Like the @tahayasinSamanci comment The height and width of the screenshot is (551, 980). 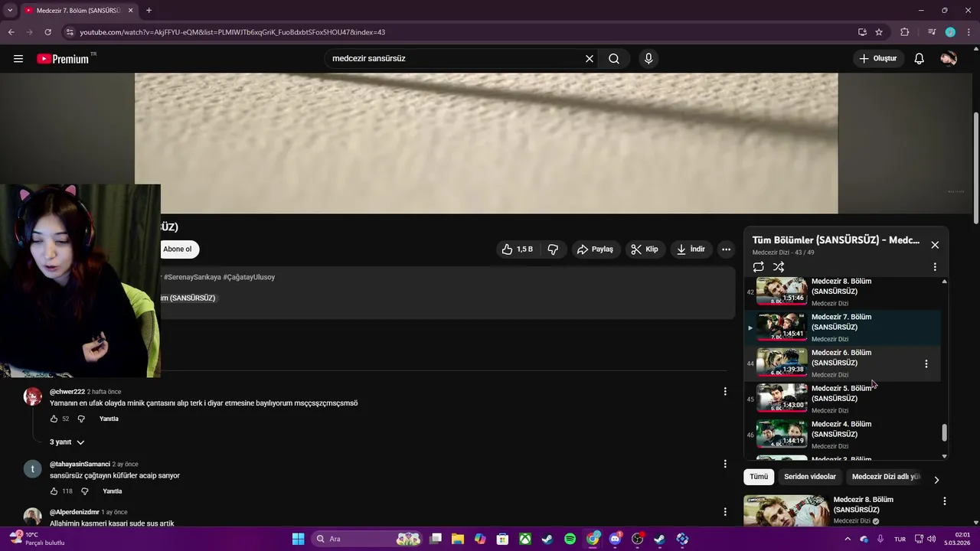(54, 491)
